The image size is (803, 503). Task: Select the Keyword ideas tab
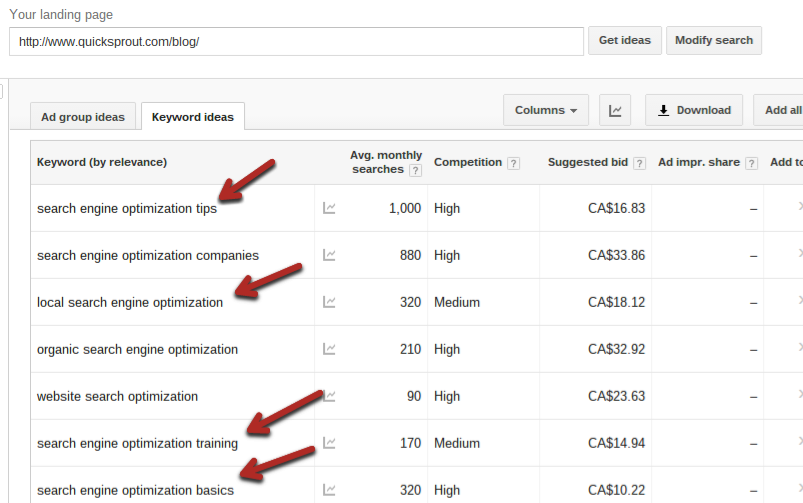pos(193,117)
